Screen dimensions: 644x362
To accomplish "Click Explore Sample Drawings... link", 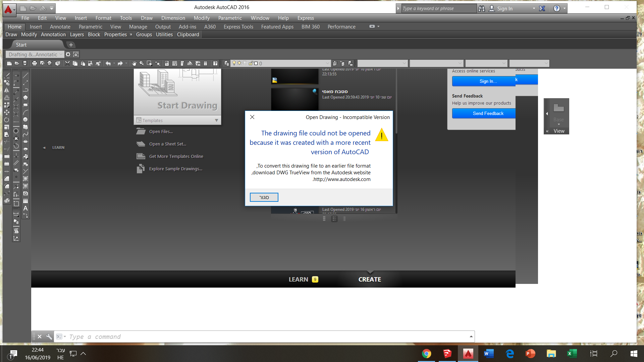I will click(176, 169).
